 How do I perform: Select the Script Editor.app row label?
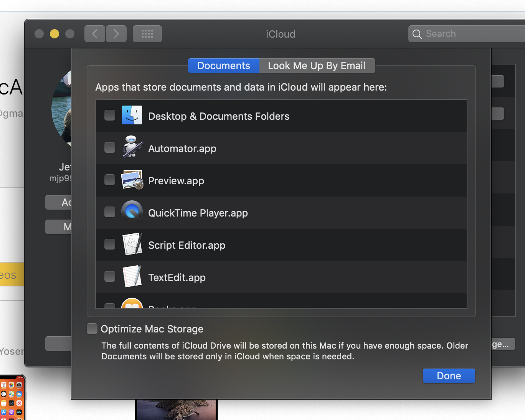[x=187, y=245]
